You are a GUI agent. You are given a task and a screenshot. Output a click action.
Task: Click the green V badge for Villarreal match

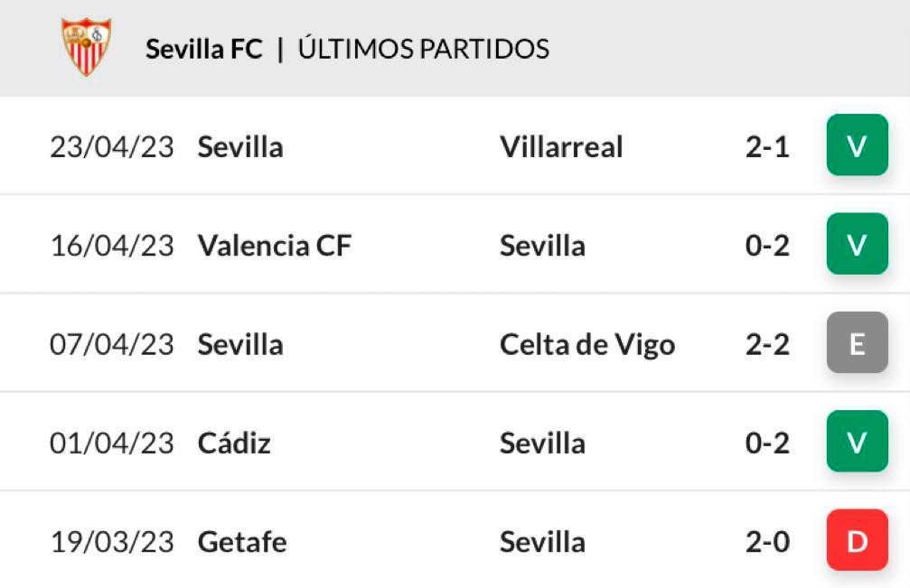pos(858,145)
